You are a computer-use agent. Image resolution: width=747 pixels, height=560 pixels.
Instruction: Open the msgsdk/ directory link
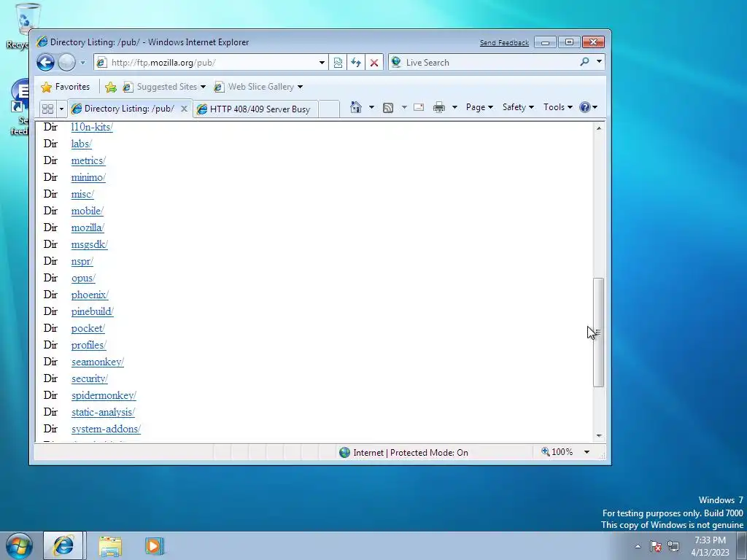click(90, 244)
